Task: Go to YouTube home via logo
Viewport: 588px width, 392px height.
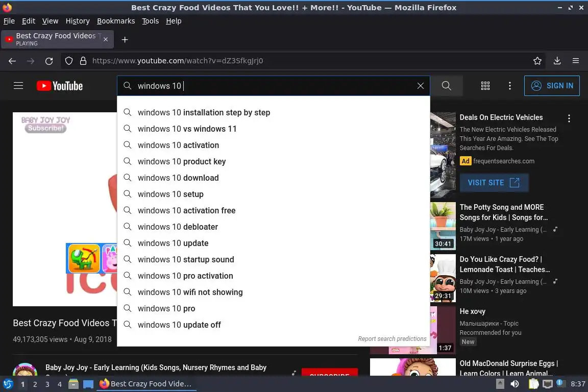Action: [x=60, y=86]
